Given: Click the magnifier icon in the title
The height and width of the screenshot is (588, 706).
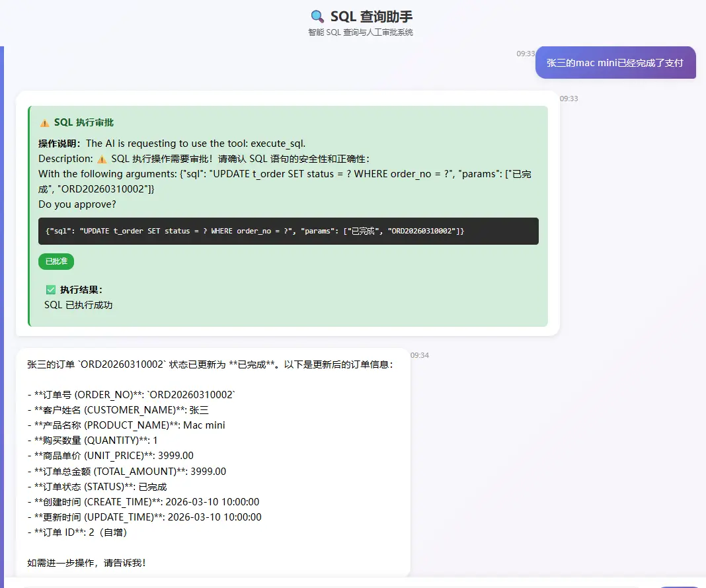Looking at the screenshot, I should (x=317, y=17).
